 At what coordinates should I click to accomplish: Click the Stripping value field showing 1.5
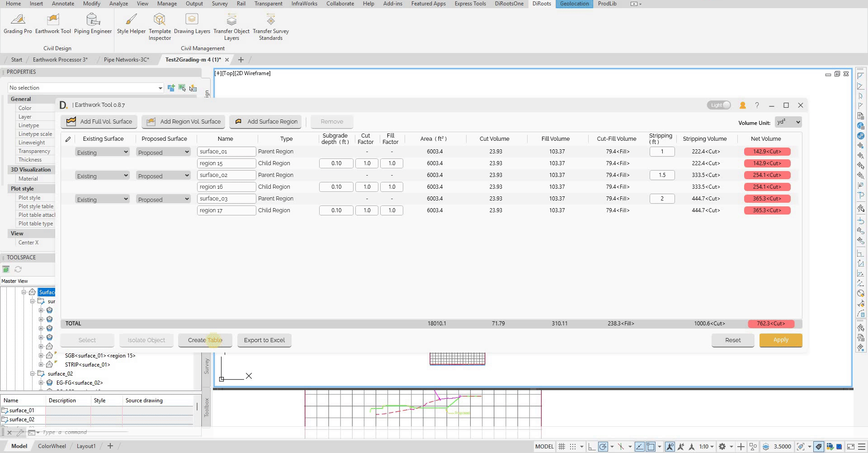[662, 175]
